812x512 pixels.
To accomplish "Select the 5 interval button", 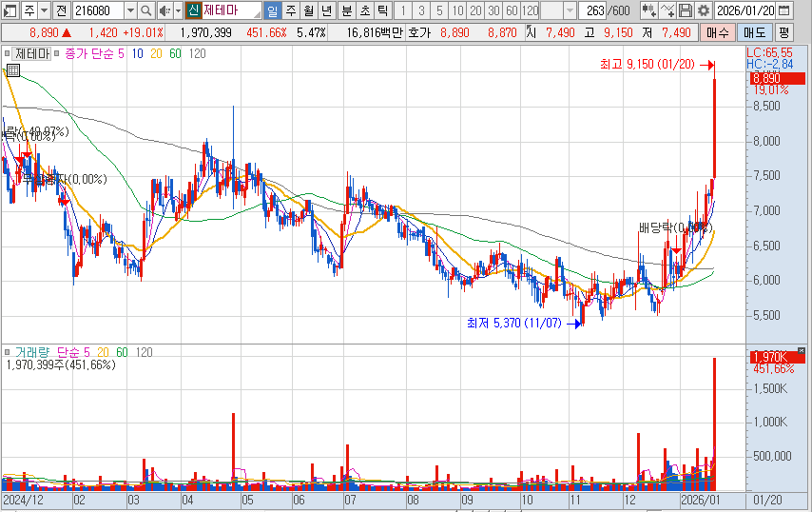I will pyautogui.click(x=438, y=10).
